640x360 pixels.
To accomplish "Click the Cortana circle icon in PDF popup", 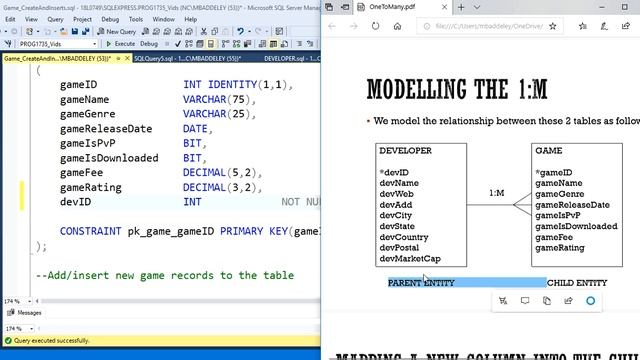I will (590, 301).
